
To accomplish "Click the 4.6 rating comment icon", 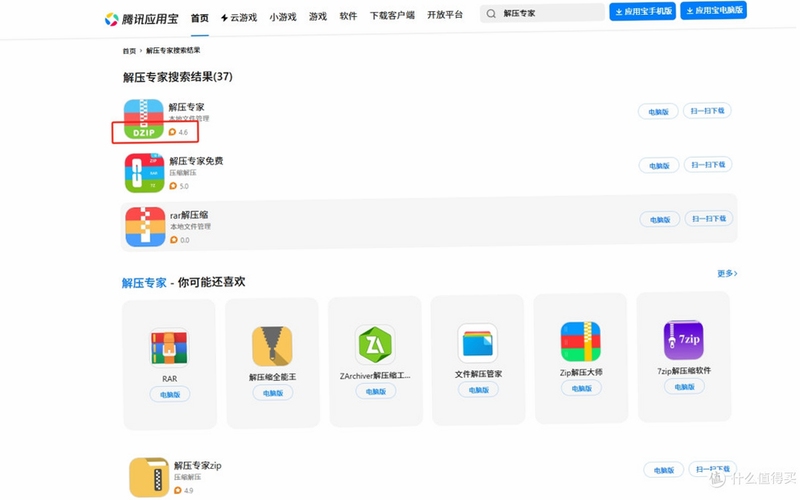I will pos(172,132).
